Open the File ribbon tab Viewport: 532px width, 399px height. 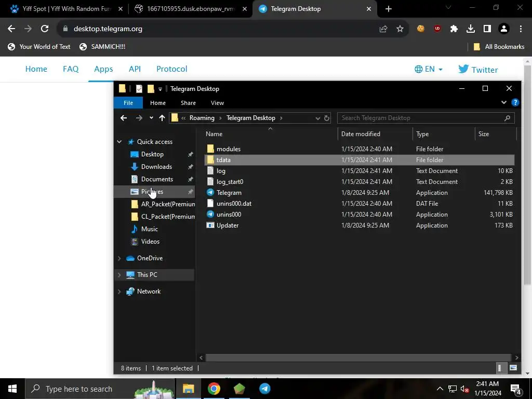click(128, 103)
